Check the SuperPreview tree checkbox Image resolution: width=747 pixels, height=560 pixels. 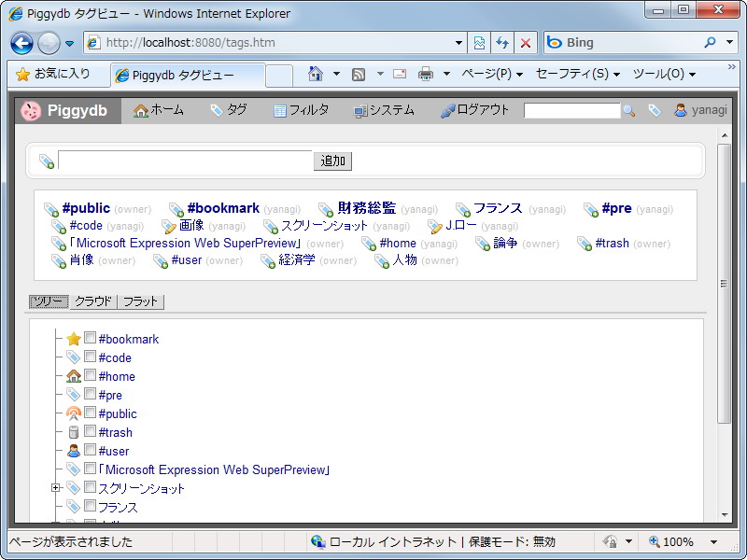pos(90,468)
